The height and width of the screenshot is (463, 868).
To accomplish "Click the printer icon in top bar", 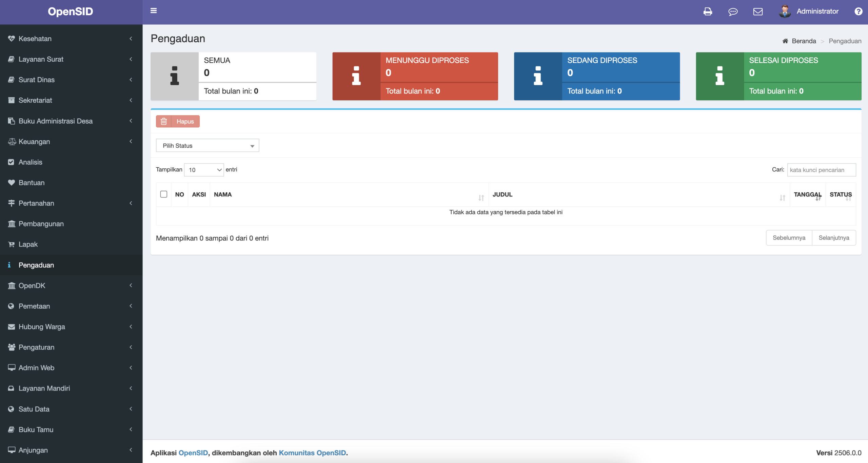I will coord(708,12).
